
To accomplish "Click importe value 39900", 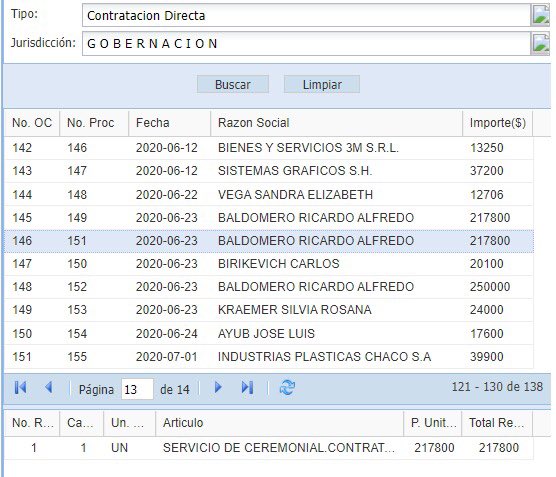I will coord(486,356).
